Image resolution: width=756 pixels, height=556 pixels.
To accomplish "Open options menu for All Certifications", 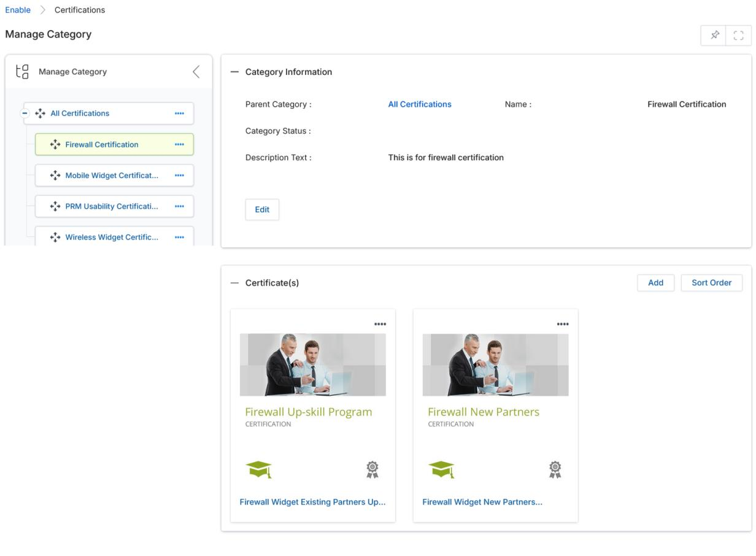I will coord(179,114).
